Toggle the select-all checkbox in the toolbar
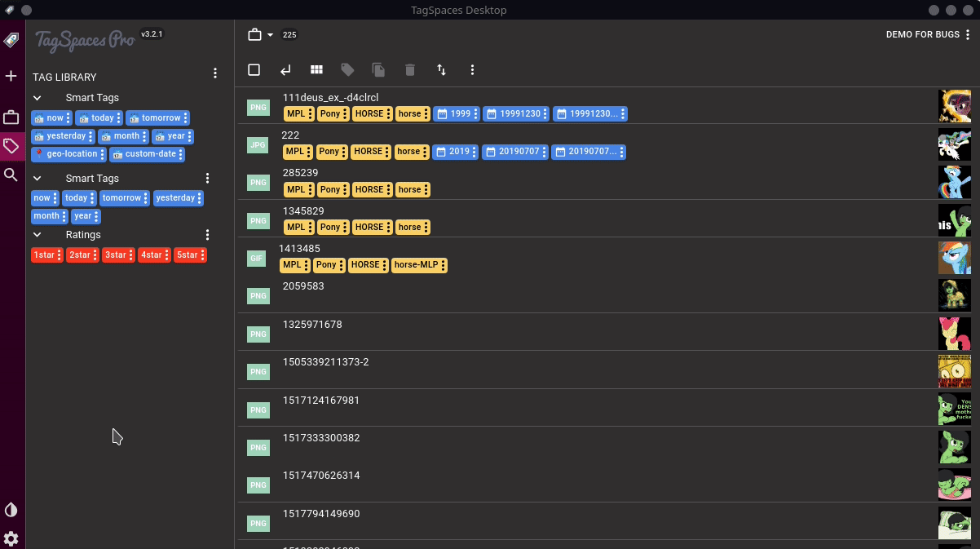 click(254, 70)
